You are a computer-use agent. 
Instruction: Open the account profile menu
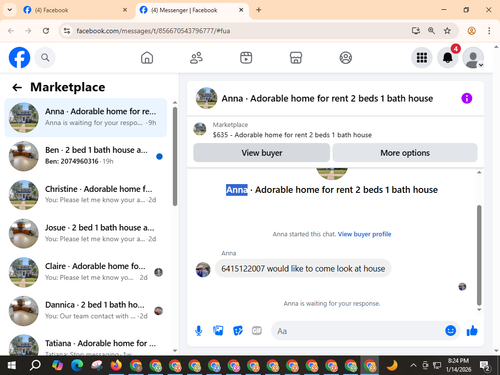(473, 58)
